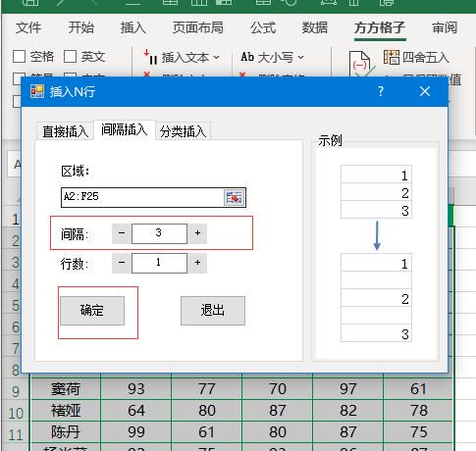
Task: Close the 插入N行 dialog
Action: pyautogui.click(x=425, y=91)
